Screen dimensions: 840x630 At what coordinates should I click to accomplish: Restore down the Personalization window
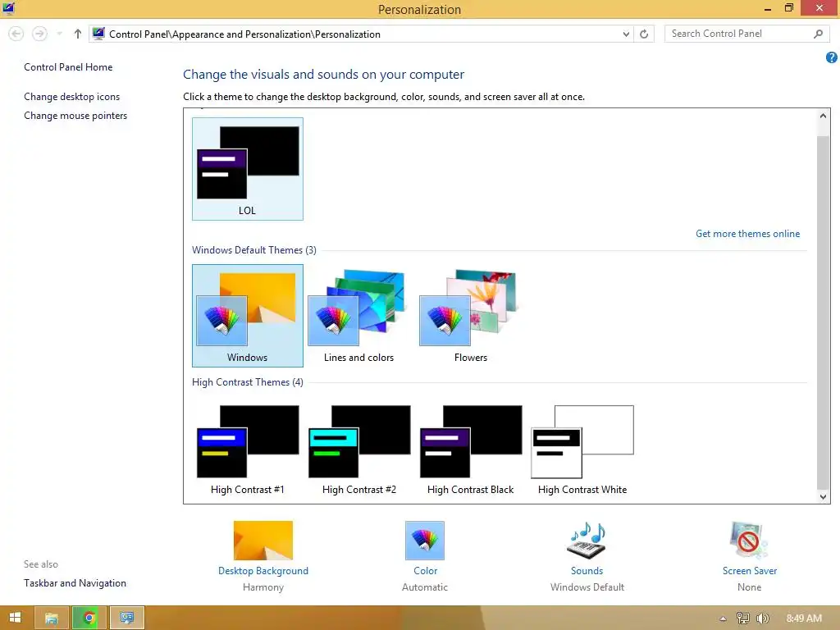click(x=788, y=8)
